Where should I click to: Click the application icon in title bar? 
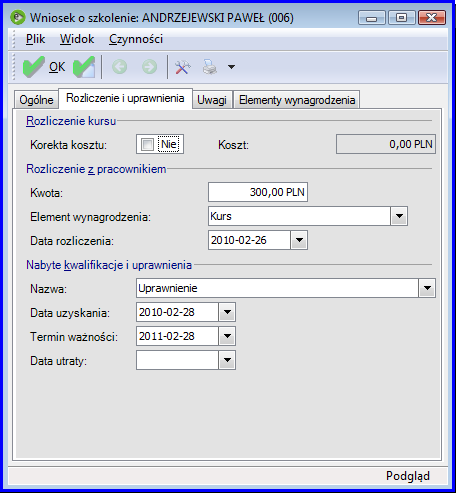[18, 17]
